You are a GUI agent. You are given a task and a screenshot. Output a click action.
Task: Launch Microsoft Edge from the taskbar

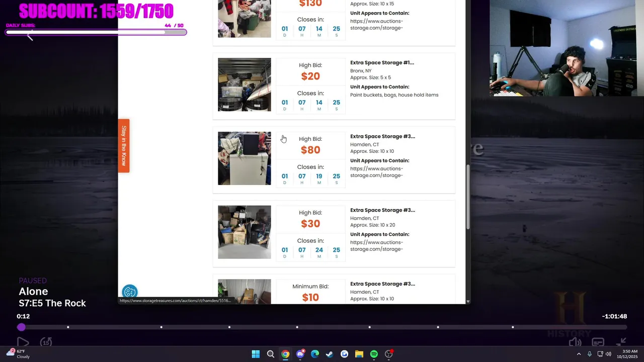click(x=315, y=354)
